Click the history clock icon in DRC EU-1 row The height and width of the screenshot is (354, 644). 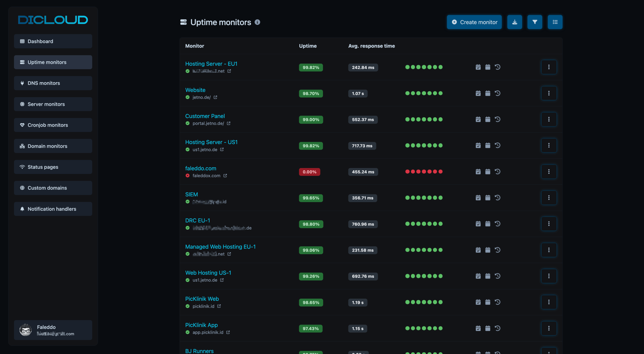pos(497,224)
